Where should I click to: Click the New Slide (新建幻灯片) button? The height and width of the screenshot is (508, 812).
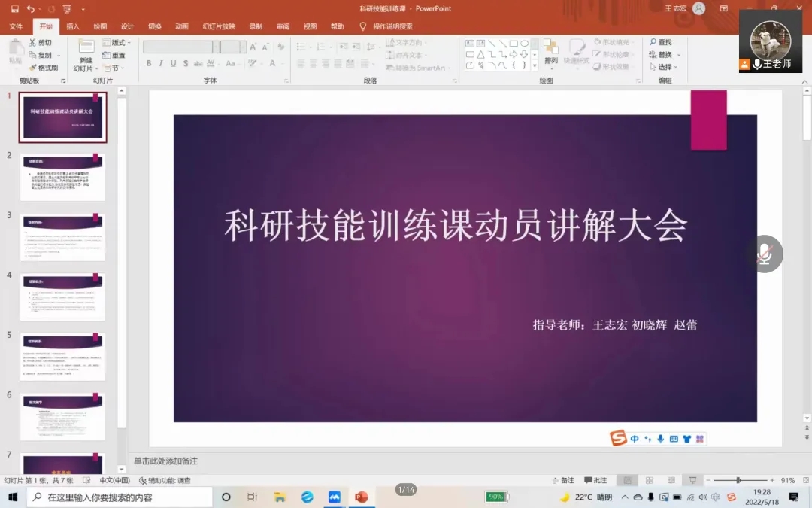pos(86,56)
